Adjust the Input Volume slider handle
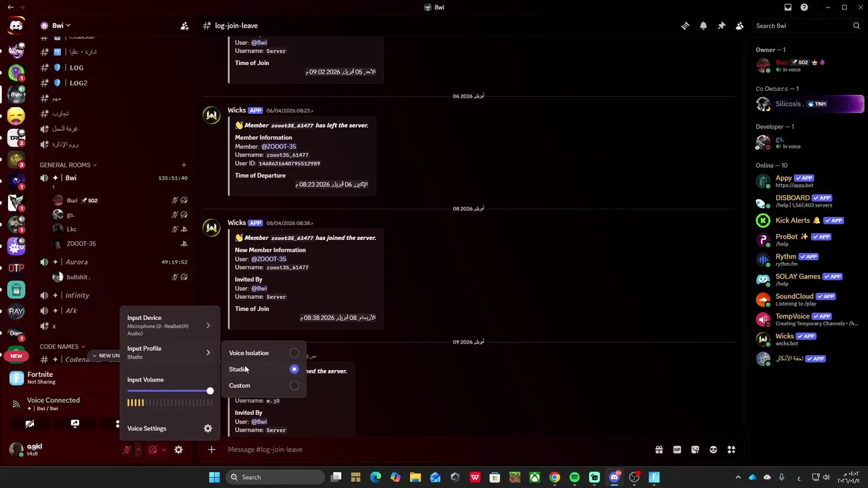 (210, 391)
